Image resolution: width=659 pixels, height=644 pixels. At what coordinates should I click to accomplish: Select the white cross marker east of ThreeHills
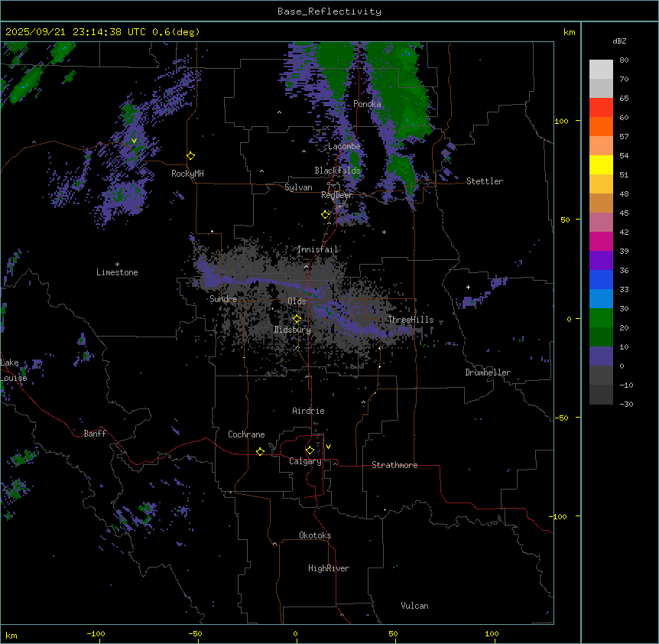[x=468, y=287]
